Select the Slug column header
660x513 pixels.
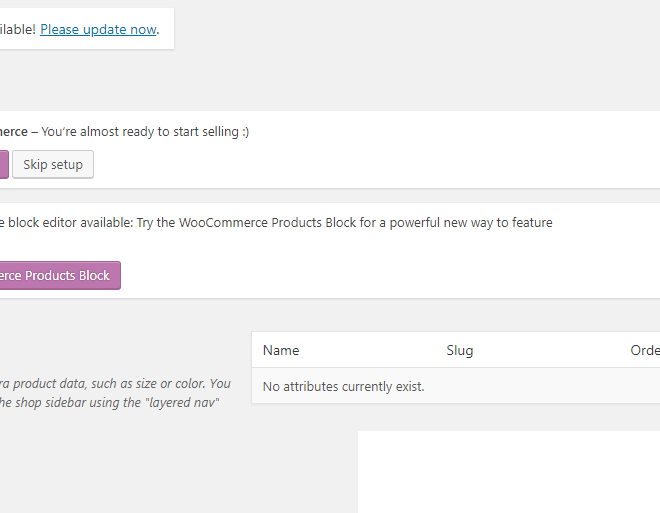460,350
